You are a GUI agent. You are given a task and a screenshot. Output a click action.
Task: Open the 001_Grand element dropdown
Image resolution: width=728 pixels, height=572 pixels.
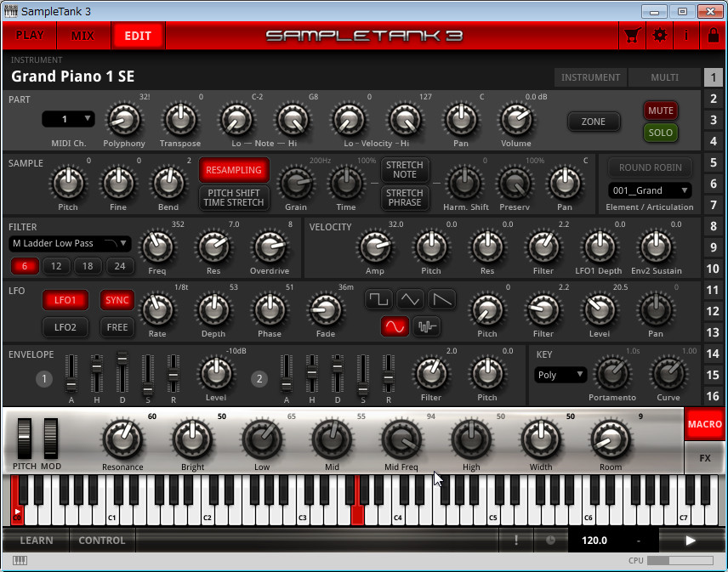click(x=650, y=190)
